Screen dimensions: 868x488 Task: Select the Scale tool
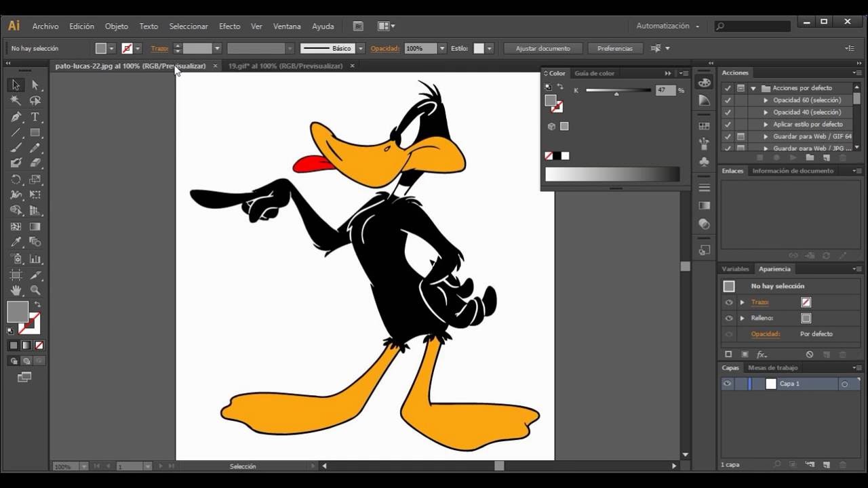pos(35,180)
